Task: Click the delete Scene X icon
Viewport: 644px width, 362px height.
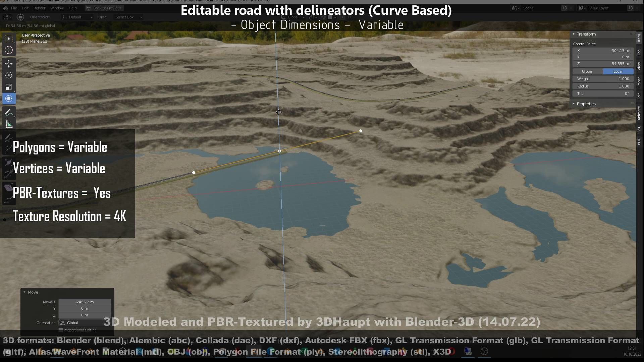Action: (571, 8)
